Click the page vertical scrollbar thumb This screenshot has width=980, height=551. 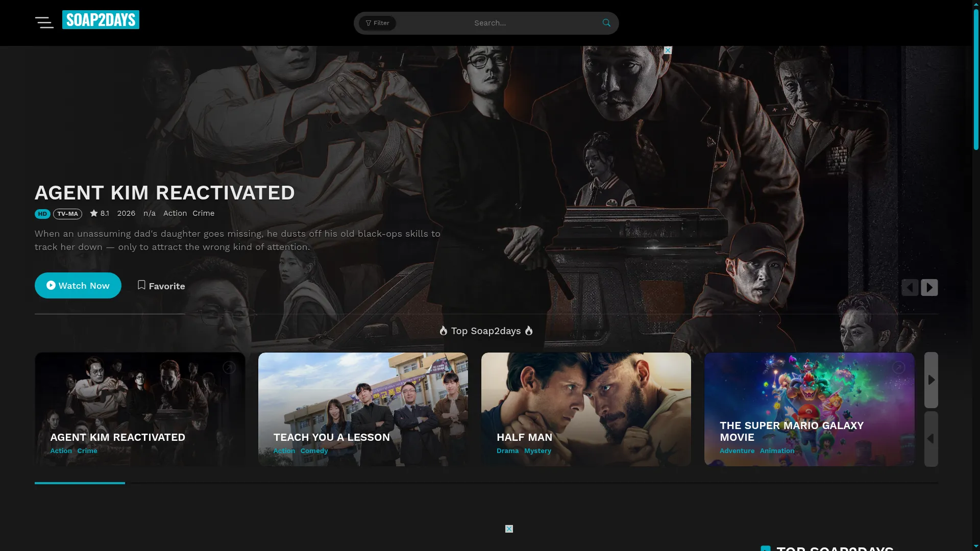click(976, 79)
